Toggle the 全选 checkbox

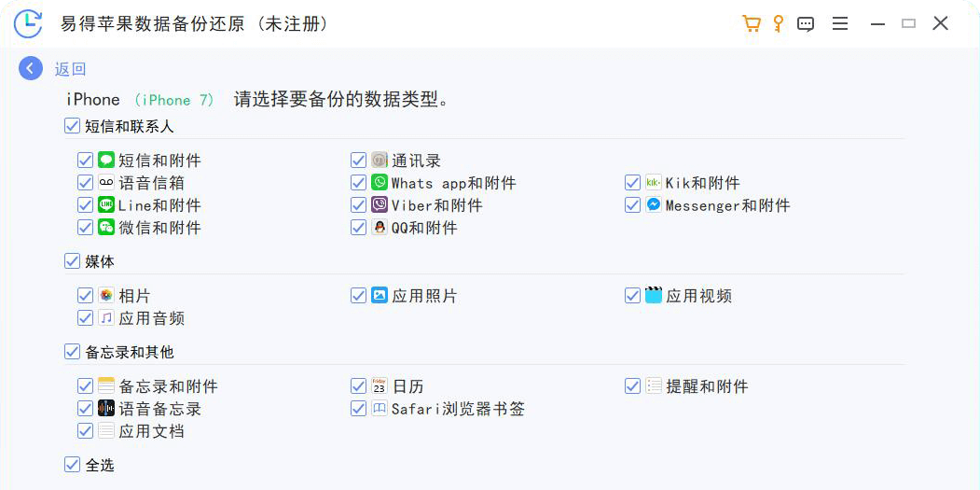point(73,465)
